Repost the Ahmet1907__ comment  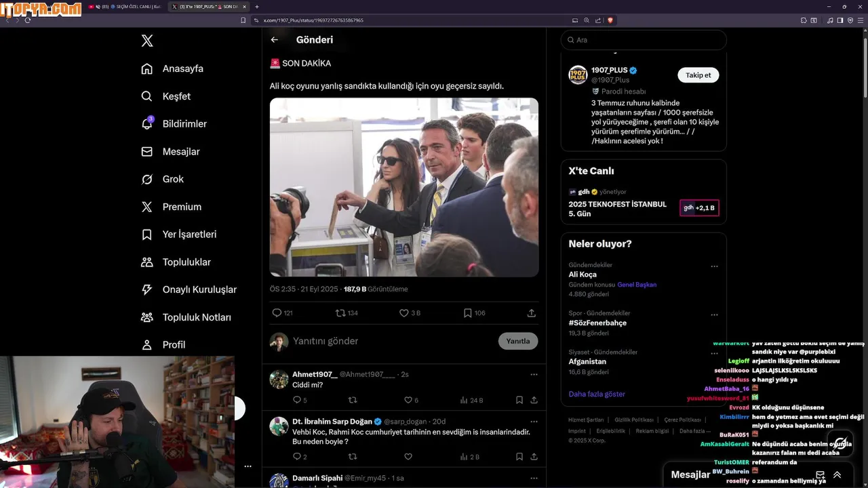(352, 400)
